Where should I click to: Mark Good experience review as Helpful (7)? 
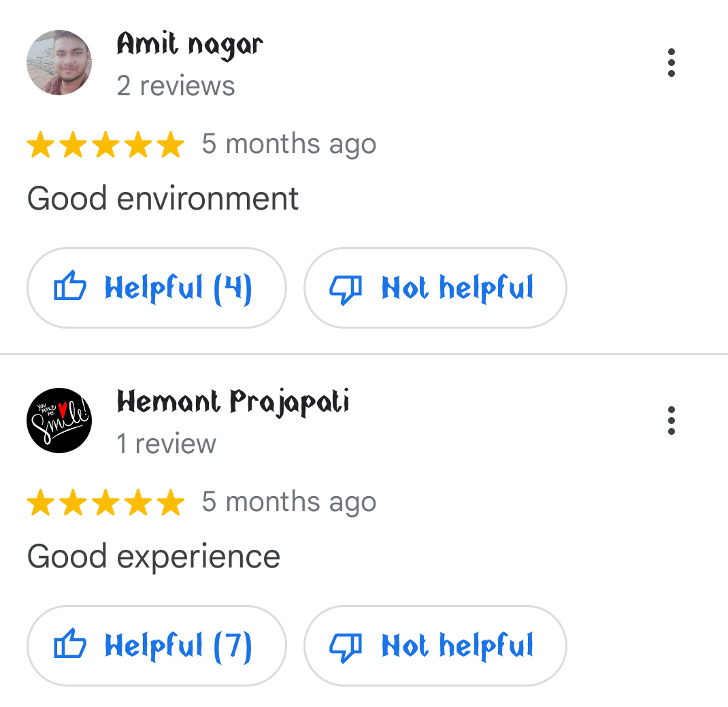(156, 646)
